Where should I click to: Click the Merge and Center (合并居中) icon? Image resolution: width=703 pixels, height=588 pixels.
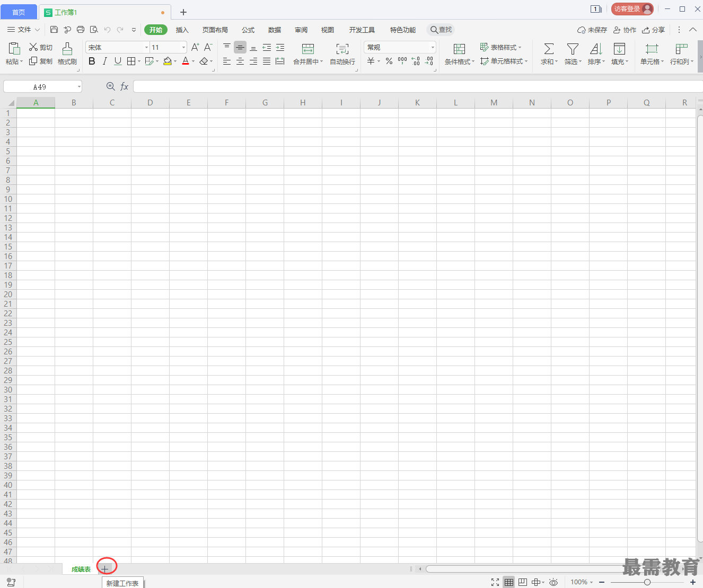pos(308,49)
